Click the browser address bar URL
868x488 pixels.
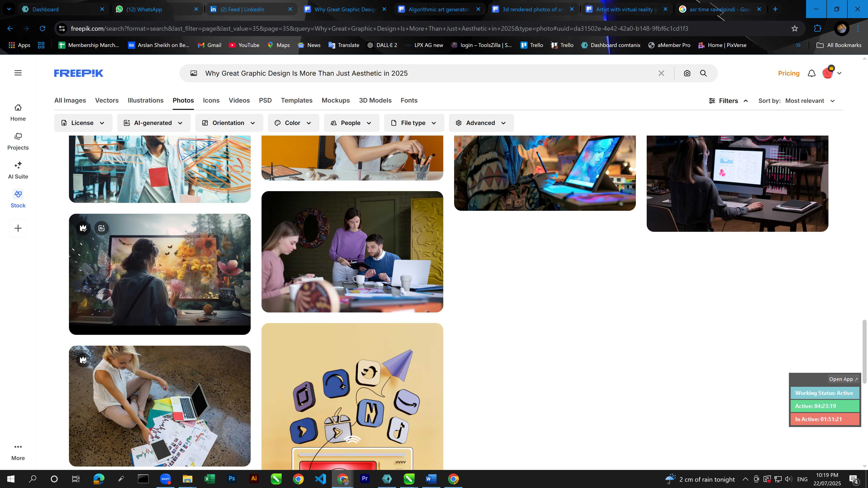click(379, 29)
